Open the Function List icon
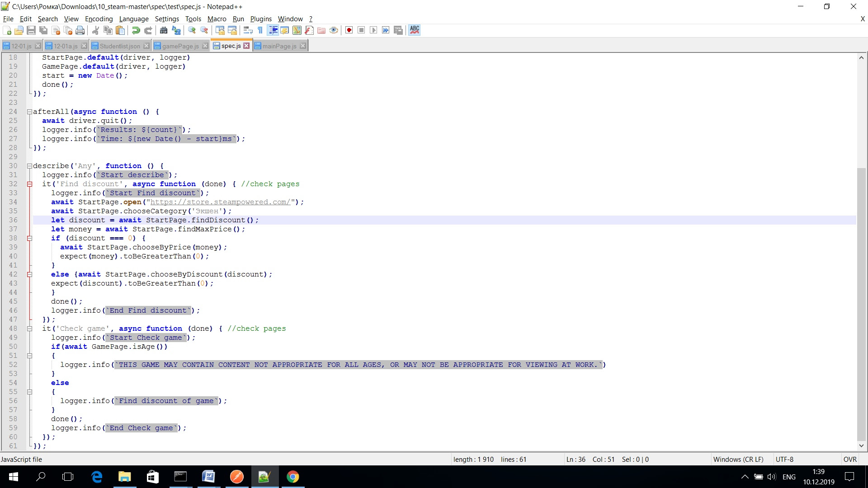Image resolution: width=868 pixels, height=488 pixels. 309,30
